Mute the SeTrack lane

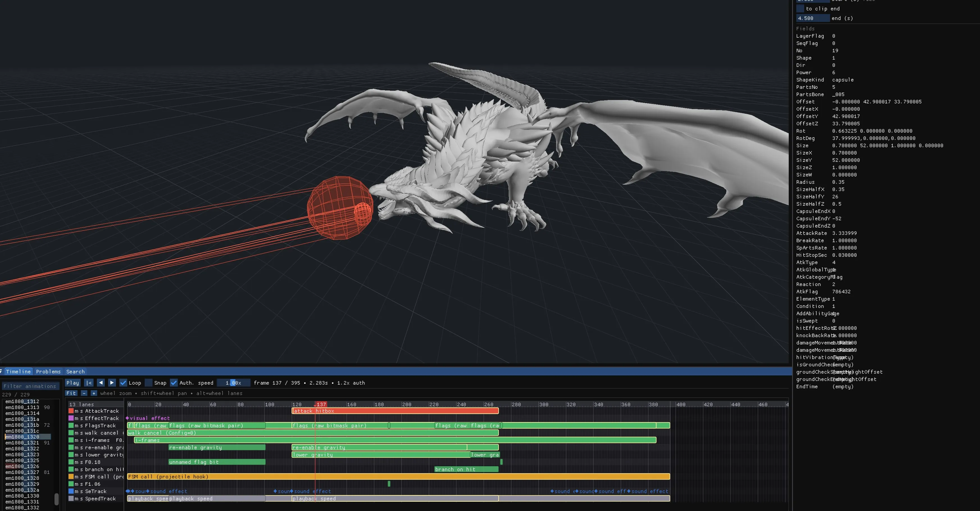(x=76, y=491)
